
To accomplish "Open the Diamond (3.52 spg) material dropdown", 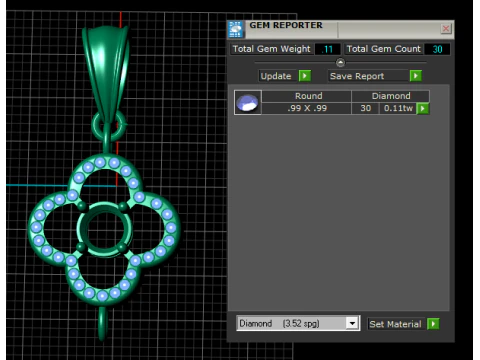I will [352, 323].
